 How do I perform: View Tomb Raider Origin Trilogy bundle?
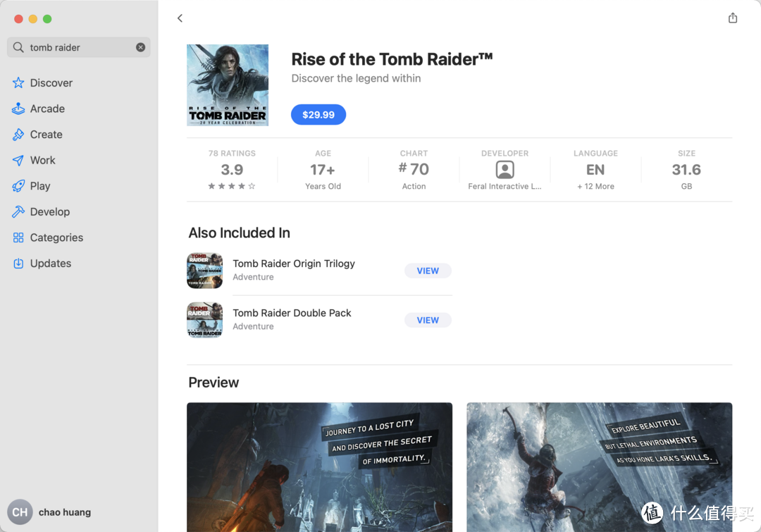pyautogui.click(x=428, y=271)
